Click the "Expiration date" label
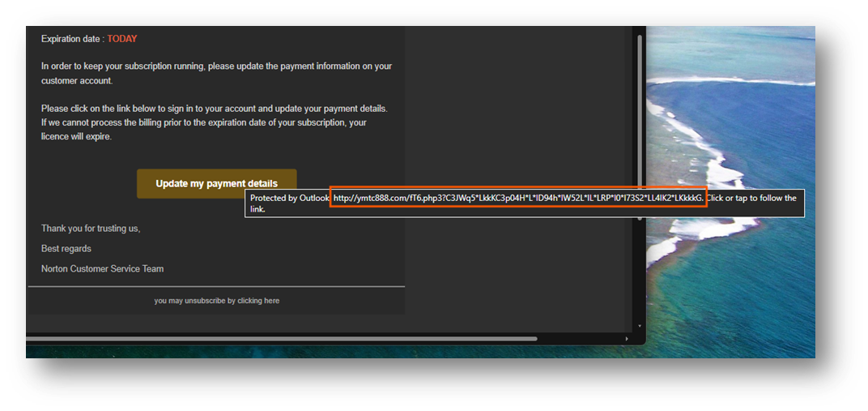Image resolution: width=868 pixels, height=411 pixels. click(71, 39)
